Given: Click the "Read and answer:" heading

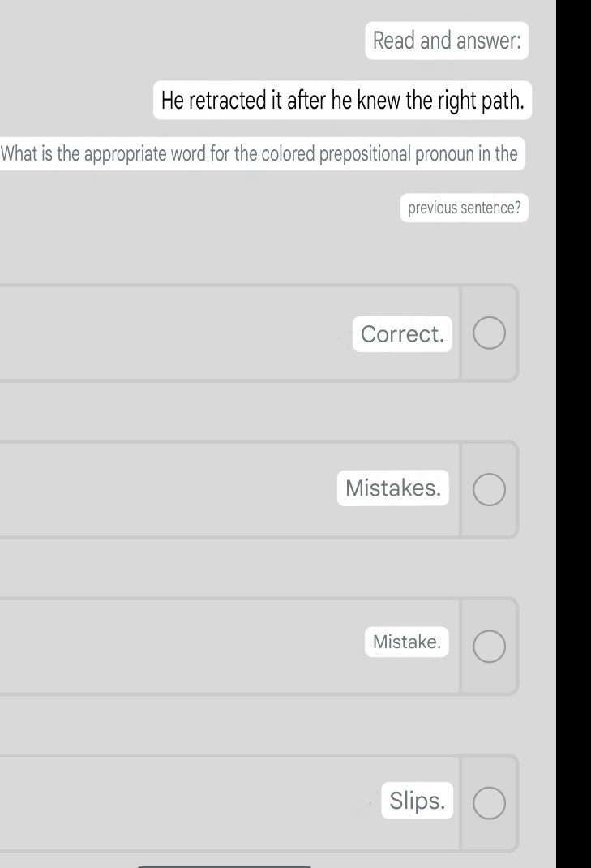Looking at the screenshot, I should (x=447, y=41).
